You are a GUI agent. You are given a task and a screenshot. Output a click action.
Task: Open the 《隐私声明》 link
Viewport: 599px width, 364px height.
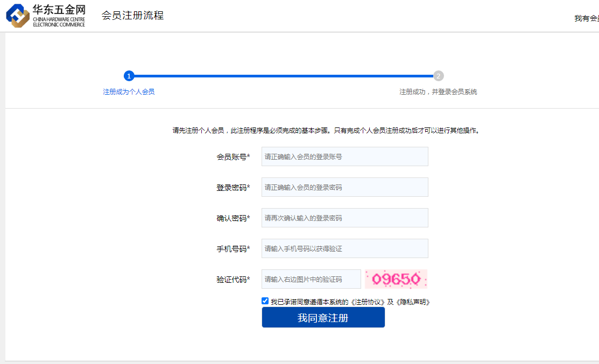pos(413,302)
